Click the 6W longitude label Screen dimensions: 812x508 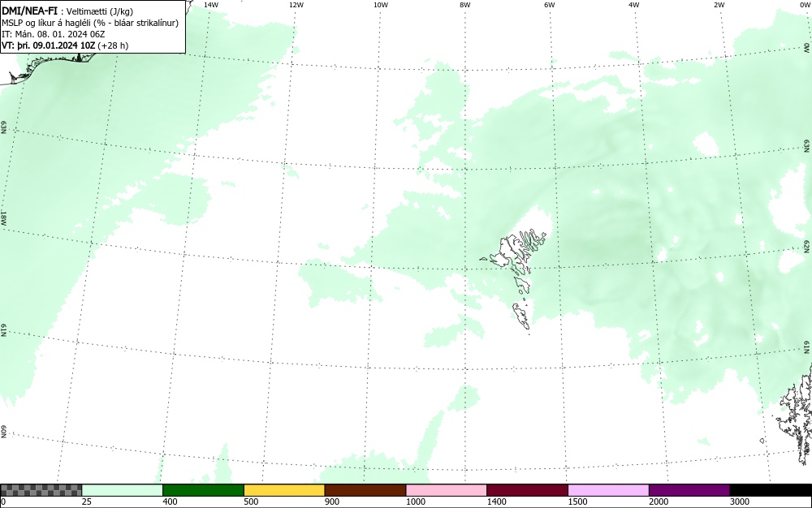[x=550, y=5]
